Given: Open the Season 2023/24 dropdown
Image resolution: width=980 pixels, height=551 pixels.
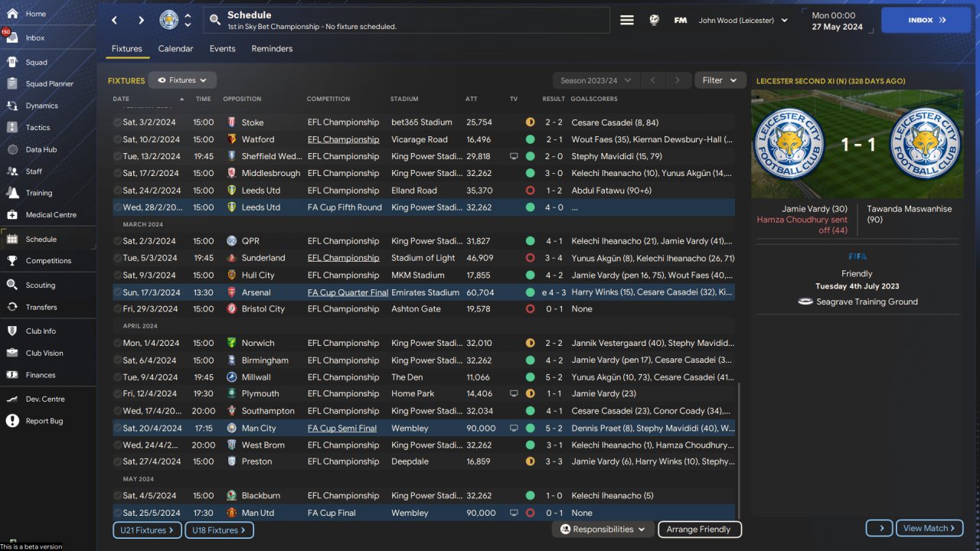Looking at the screenshot, I should point(596,80).
